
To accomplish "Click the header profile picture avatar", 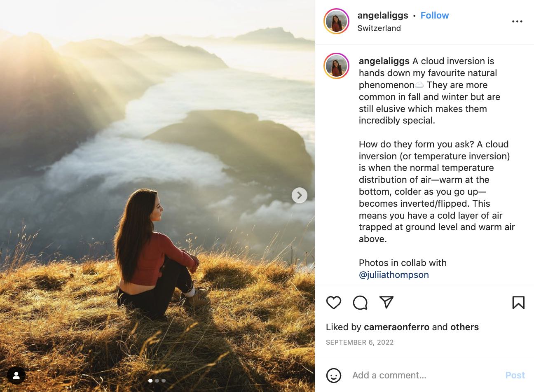I will pos(336,21).
